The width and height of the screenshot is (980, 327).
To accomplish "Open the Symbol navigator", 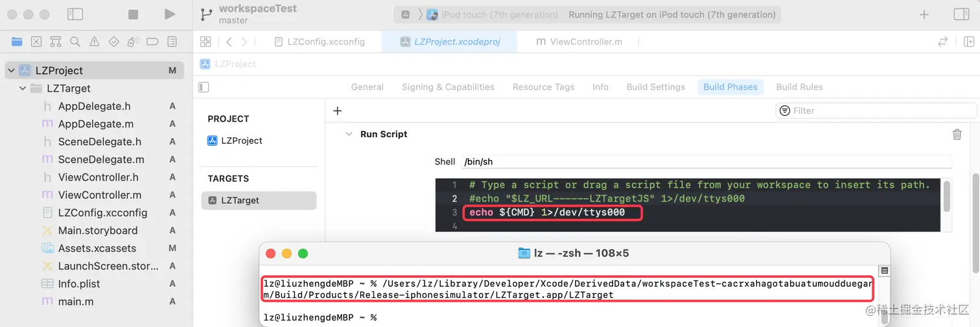I will 56,41.
